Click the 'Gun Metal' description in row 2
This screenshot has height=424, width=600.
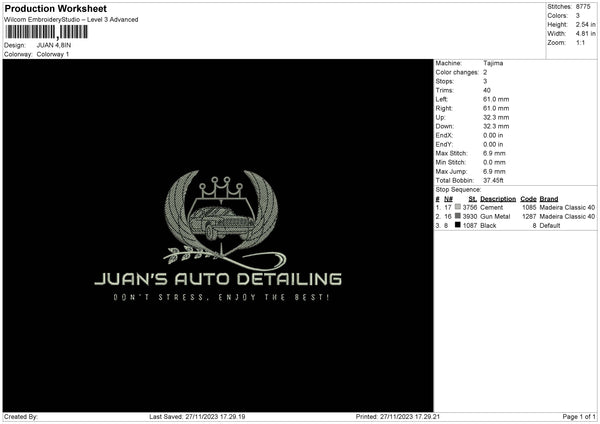click(495, 217)
